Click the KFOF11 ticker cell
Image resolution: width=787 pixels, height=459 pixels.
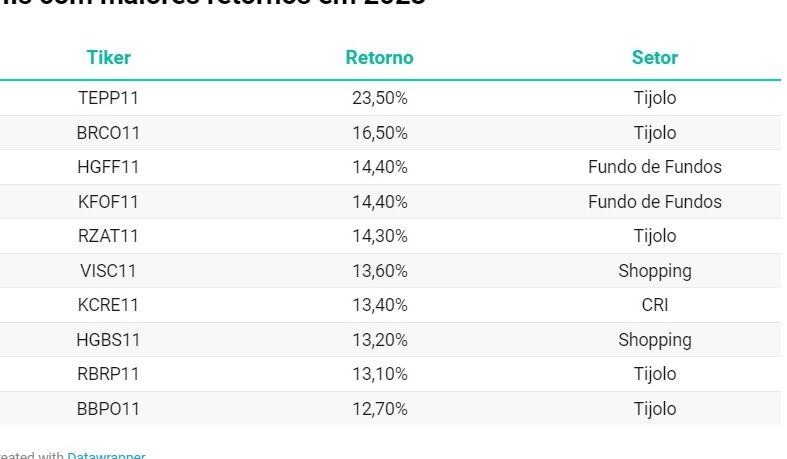[x=108, y=202]
